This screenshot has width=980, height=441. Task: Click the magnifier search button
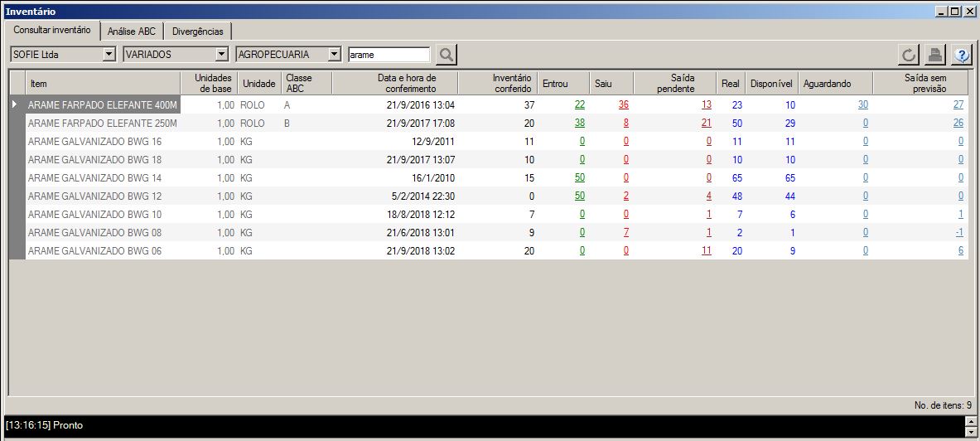pyautogui.click(x=447, y=55)
